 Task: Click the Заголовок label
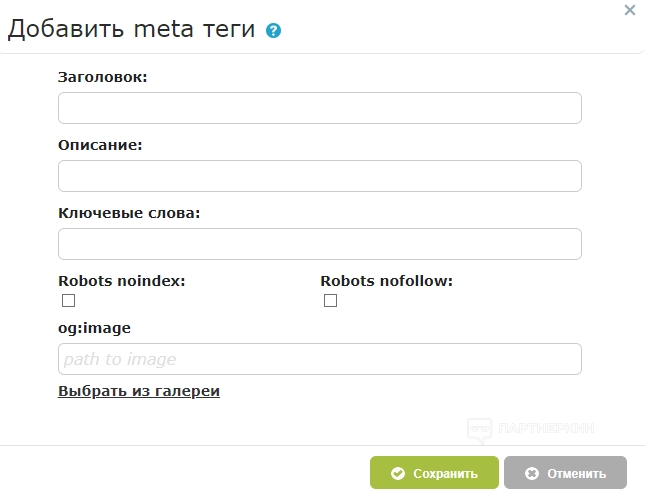click(103, 76)
